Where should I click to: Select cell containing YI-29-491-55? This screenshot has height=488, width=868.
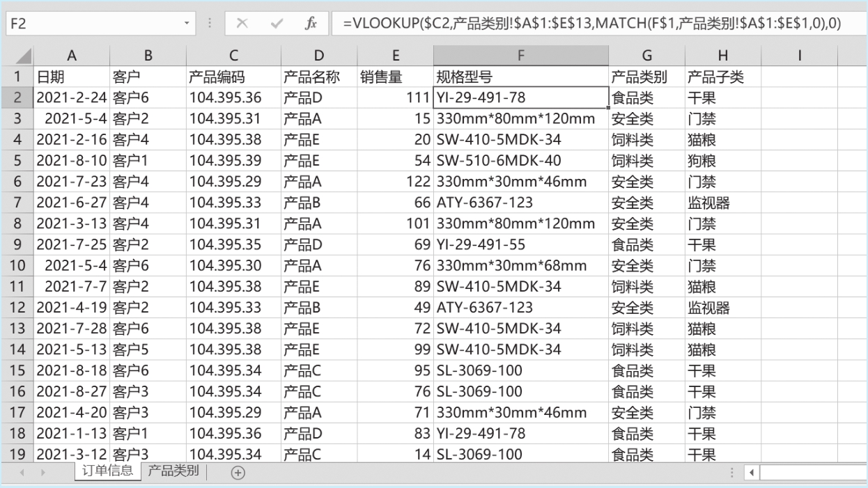(520, 245)
